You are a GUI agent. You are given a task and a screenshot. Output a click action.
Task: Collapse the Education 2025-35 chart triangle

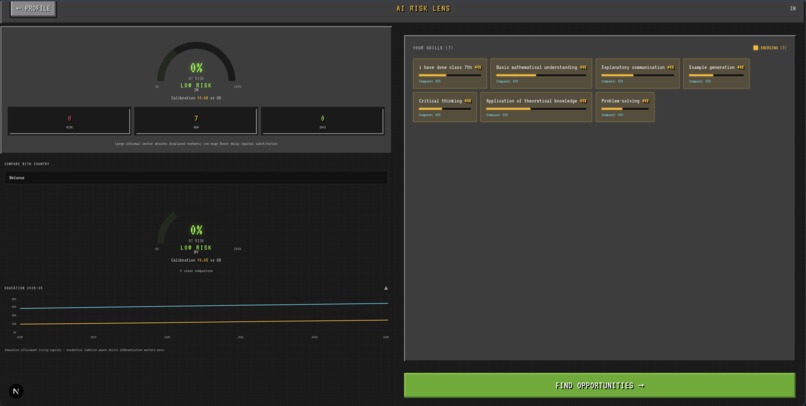pos(386,288)
